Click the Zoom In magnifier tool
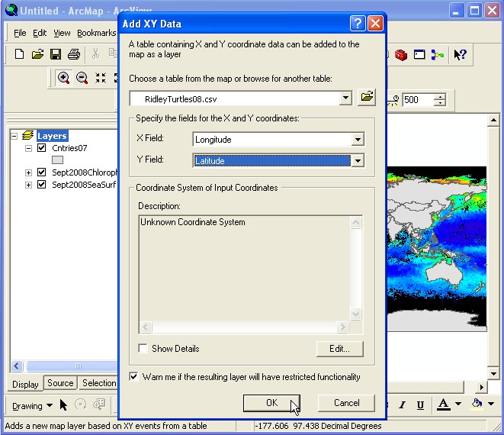The height and width of the screenshot is (435, 504). point(63,78)
